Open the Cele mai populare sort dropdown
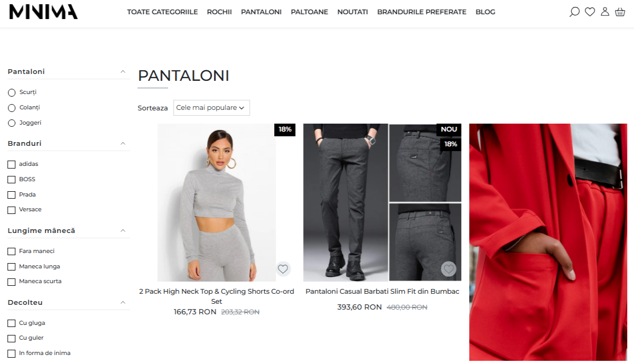Screen dimensions: 634x364 pos(211,108)
